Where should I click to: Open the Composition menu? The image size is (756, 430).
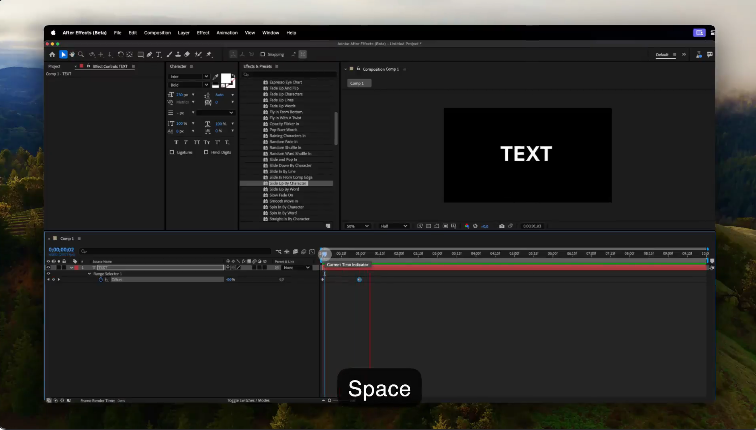[157, 33]
